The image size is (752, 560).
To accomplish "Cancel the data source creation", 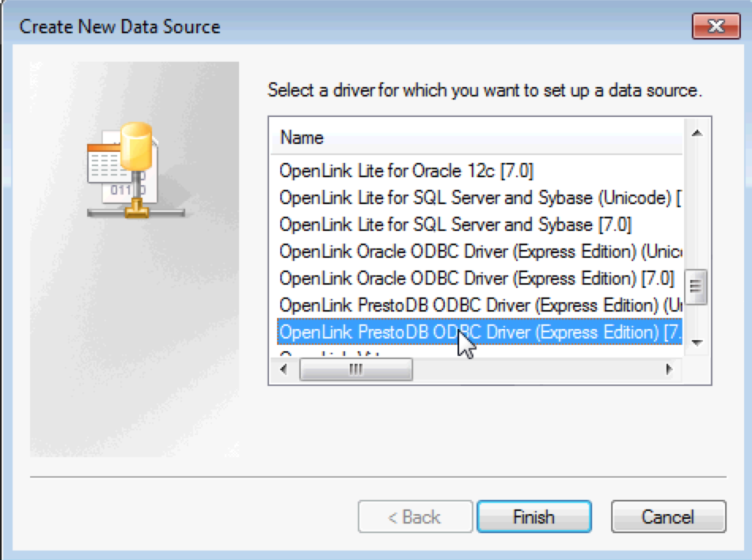I will pos(668,517).
